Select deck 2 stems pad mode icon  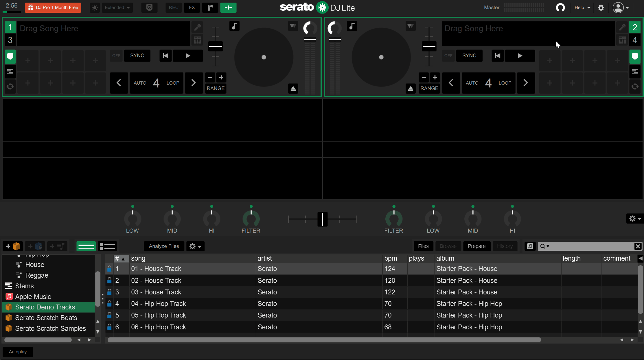[635, 71]
